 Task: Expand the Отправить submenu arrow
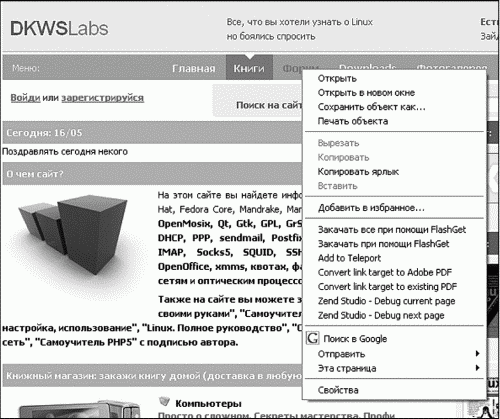477,353
